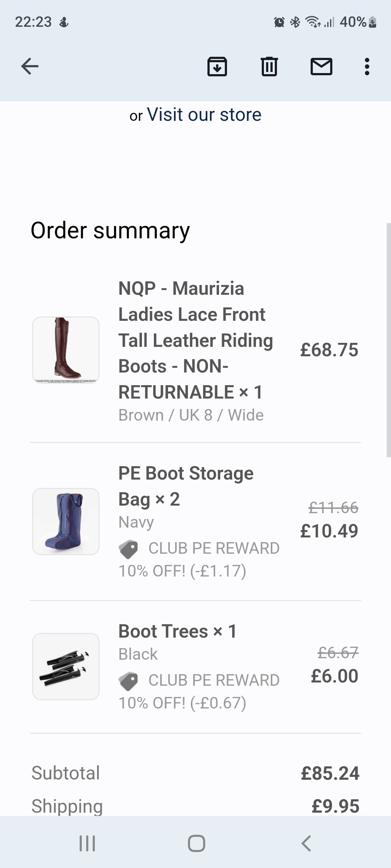The image size is (391, 868).
Task: Tap the black boot trees thumbnail
Action: pos(66,666)
